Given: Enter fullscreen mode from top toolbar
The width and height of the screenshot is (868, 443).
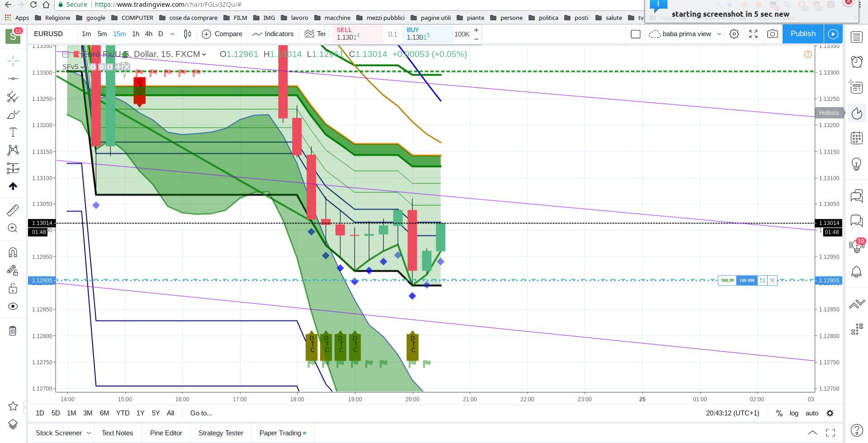Looking at the screenshot, I should (x=754, y=34).
